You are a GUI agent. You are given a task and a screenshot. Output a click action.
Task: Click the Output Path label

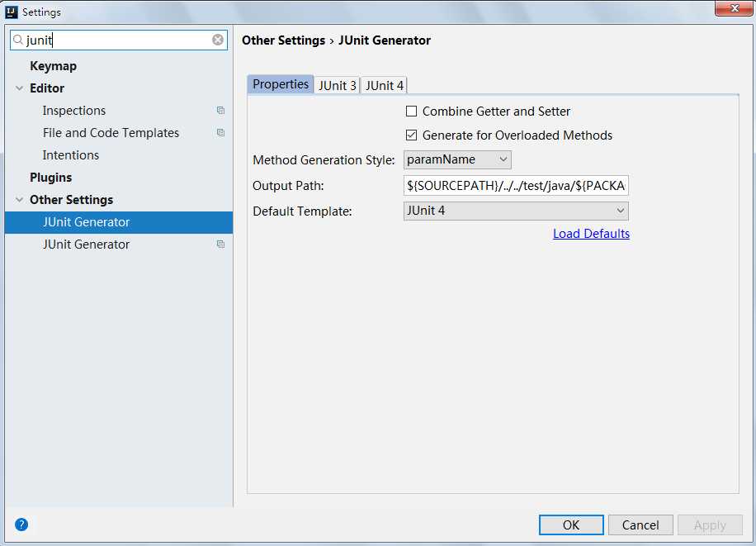(x=288, y=186)
